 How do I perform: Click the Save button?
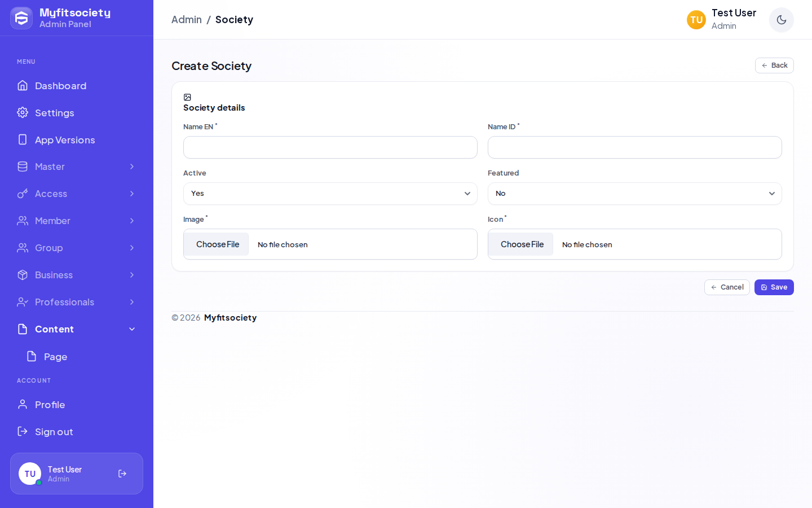pyautogui.click(x=774, y=287)
